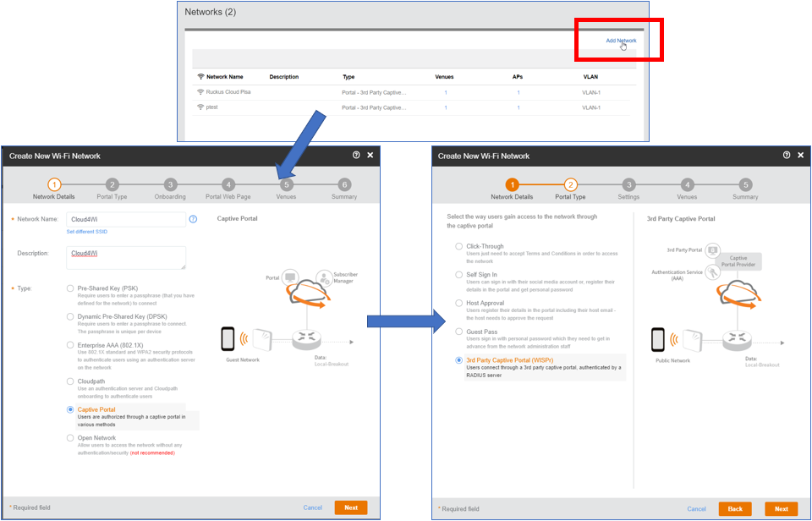The height and width of the screenshot is (521, 812).
Task: Choose Click-Through portal type option
Action: pyautogui.click(x=458, y=246)
